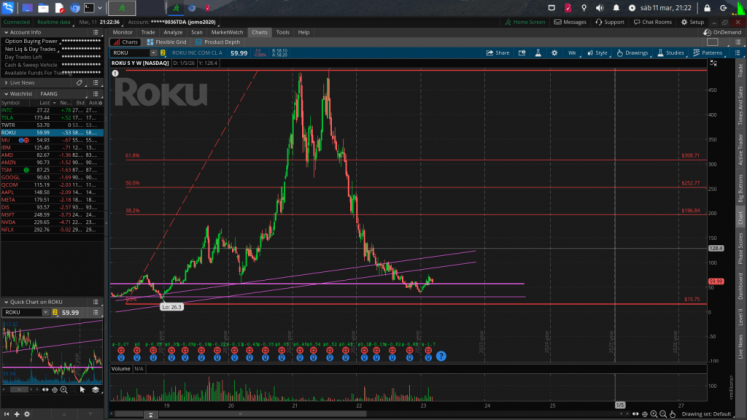Open the chart Style menu

pyautogui.click(x=597, y=53)
